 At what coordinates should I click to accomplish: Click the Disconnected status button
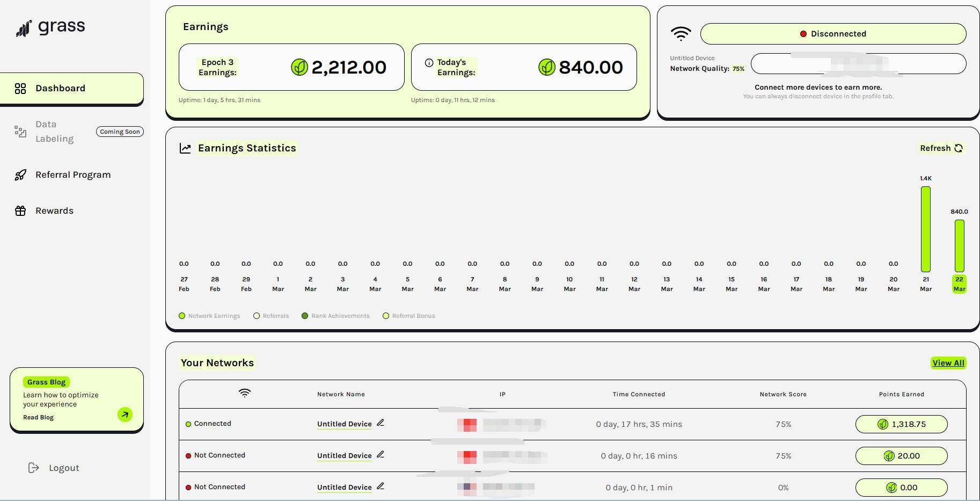click(x=833, y=34)
